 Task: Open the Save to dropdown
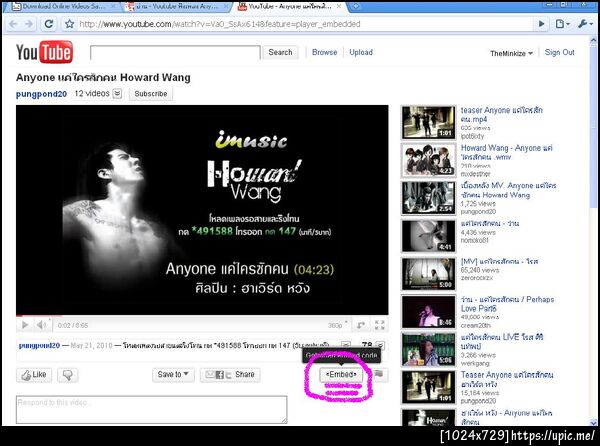point(173,374)
